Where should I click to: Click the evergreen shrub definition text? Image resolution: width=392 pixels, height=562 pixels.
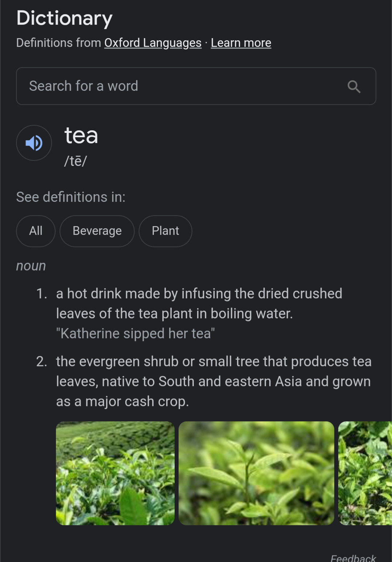pyautogui.click(x=213, y=381)
